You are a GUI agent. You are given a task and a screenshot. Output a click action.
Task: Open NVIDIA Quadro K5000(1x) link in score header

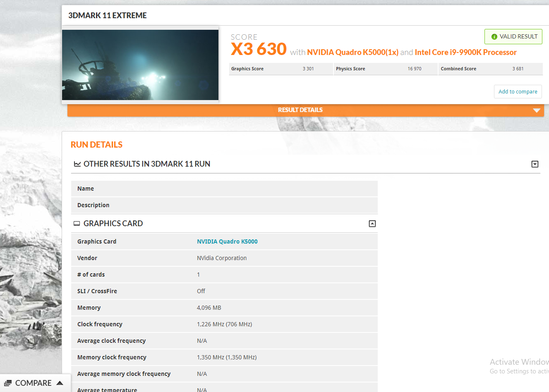point(352,52)
